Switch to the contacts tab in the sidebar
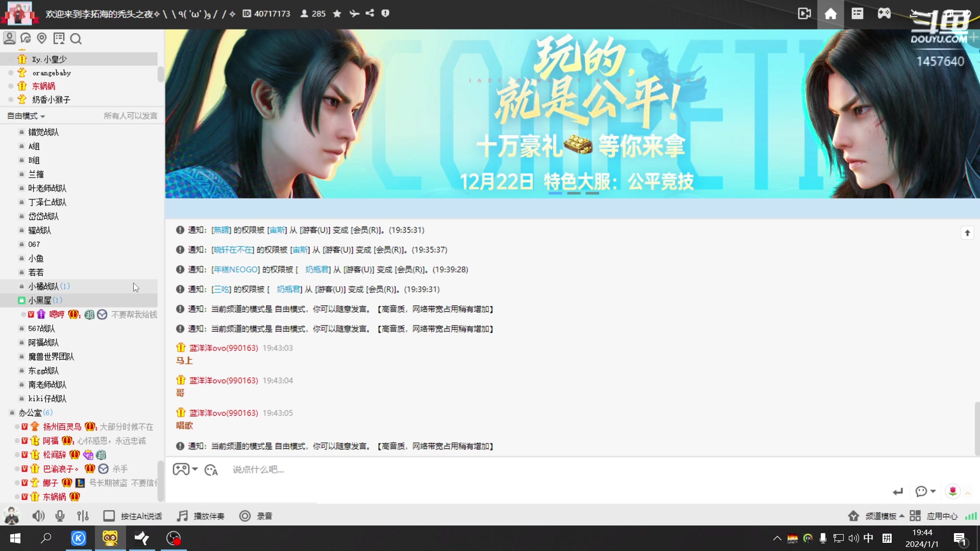Image resolution: width=980 pixels, height=551 pixels. 9,38
